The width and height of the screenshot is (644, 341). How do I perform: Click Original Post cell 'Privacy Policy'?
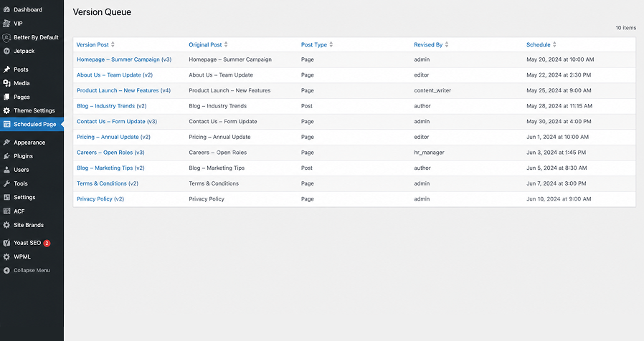207,199
